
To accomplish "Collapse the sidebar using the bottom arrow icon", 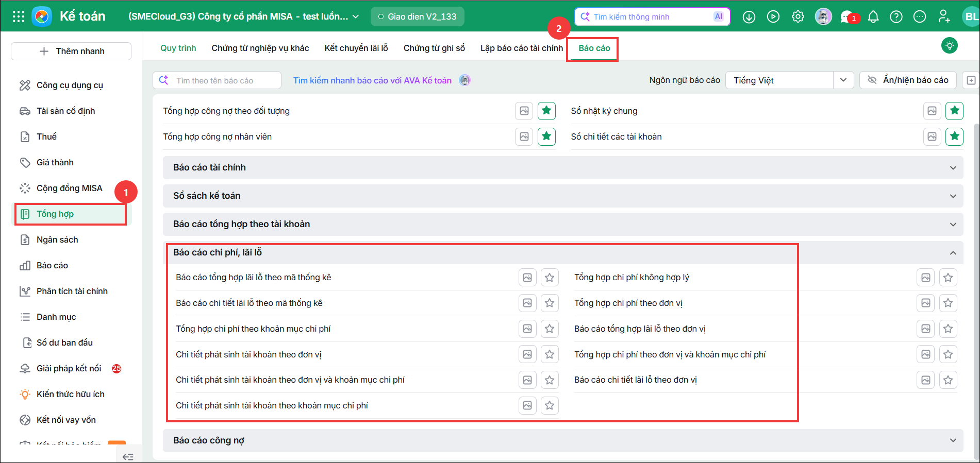I will coord(128,456).
